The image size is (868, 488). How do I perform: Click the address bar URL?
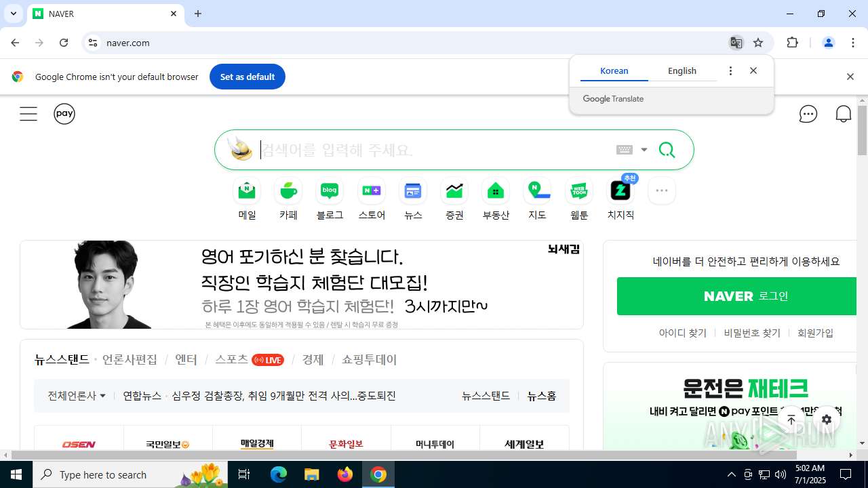pos(127,43)
